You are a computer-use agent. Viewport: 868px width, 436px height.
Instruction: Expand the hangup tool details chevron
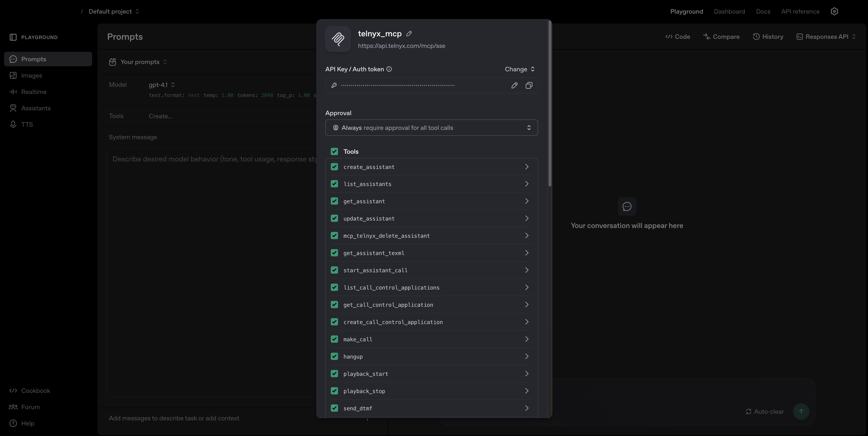(527, 357)
